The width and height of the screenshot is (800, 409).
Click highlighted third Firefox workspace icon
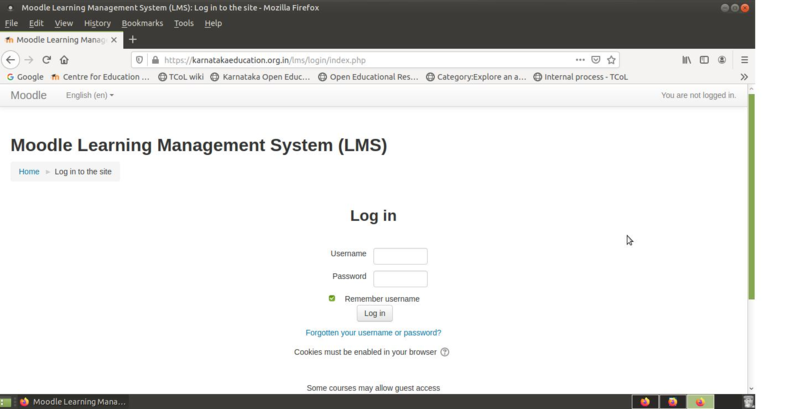click(x=700, y=401)
